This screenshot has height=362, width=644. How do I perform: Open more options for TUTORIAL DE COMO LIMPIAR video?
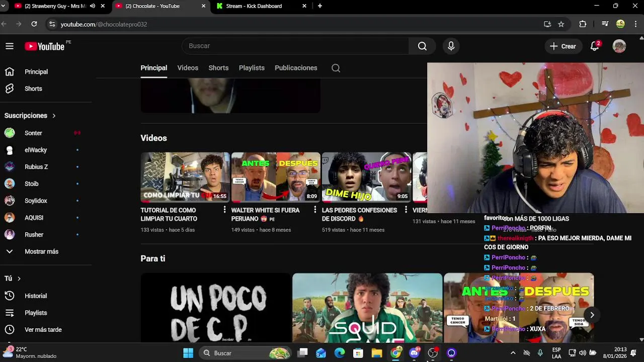click(225, 210)
